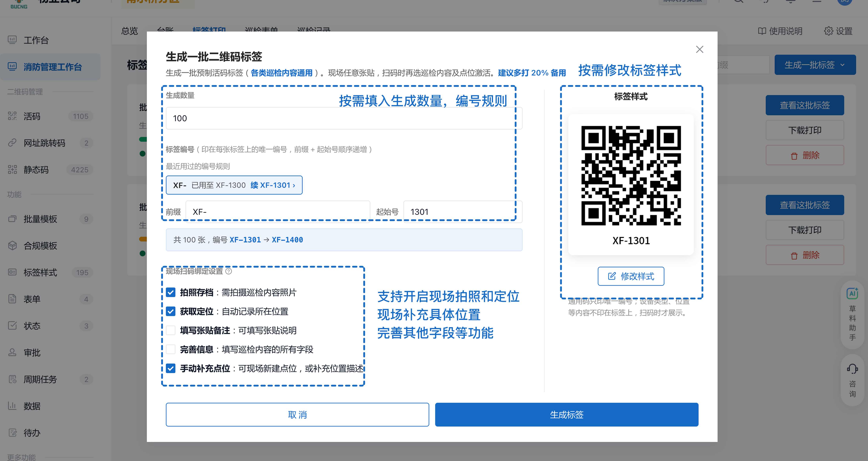Click the help icon beside 现场扫码绑定设置
This screenshot has height=461, width=868.
pyautogui.click(x=228, y=271)
